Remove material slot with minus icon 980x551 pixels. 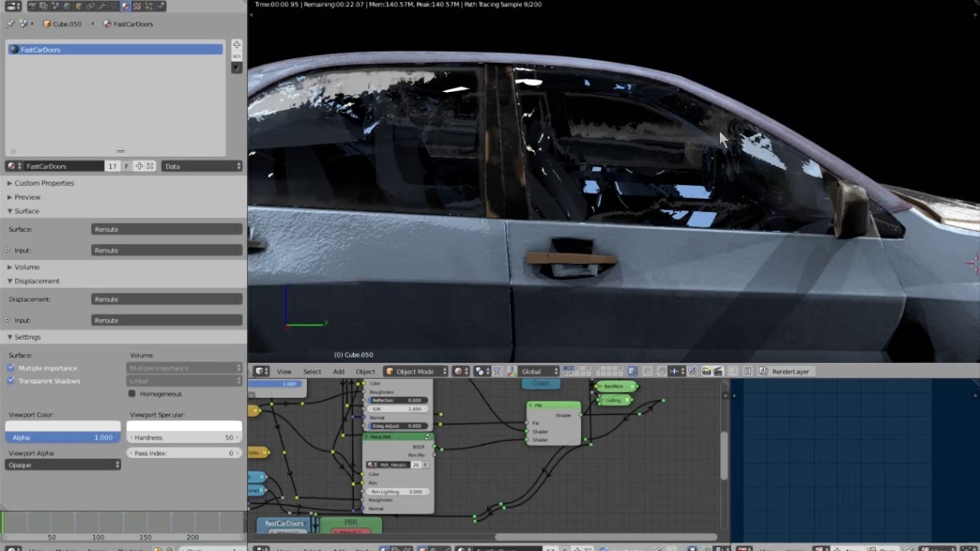coord(237,56)
